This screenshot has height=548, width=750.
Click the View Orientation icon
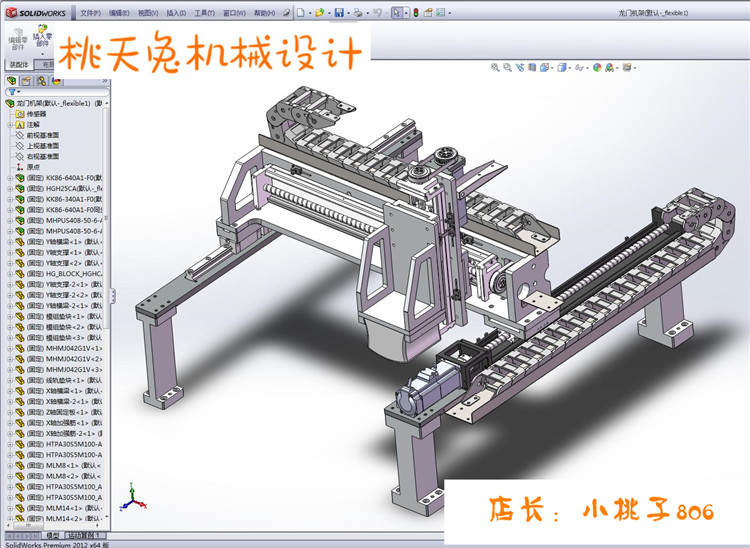click(x=544, y=67)
